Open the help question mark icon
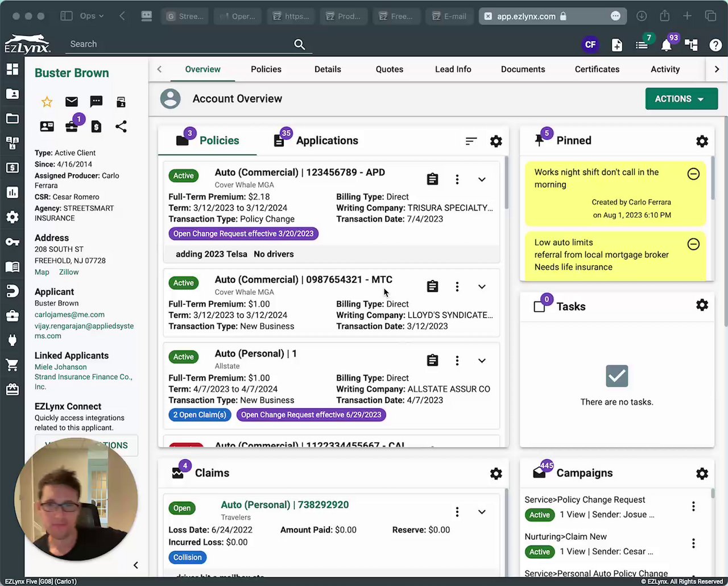The height and width of the screenshot is (586, 728). [715, 45]
